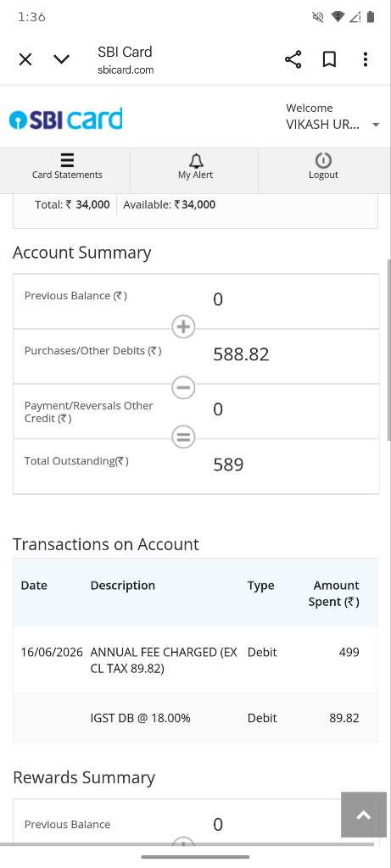Image resolution: width=391 pixels, height=868 pixels.
Task: Bookmark this SBI Card page
Action: coord(330,59)
